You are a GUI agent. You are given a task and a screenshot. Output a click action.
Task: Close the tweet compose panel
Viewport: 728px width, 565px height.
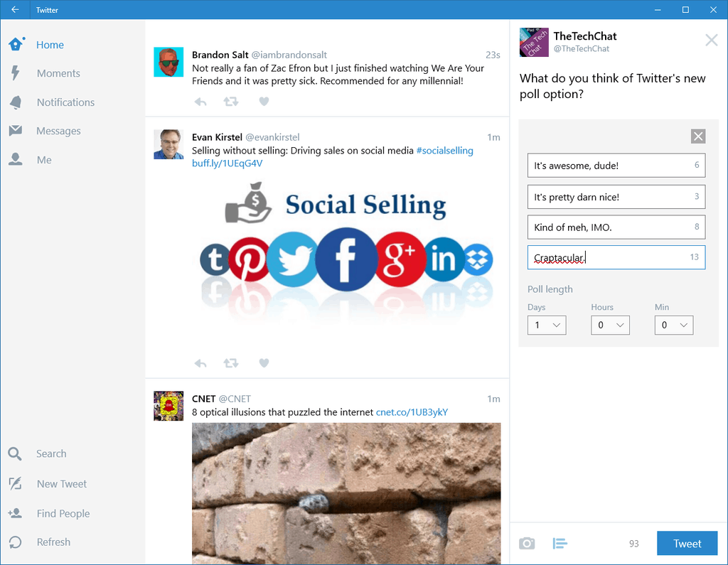click(711, 40)
